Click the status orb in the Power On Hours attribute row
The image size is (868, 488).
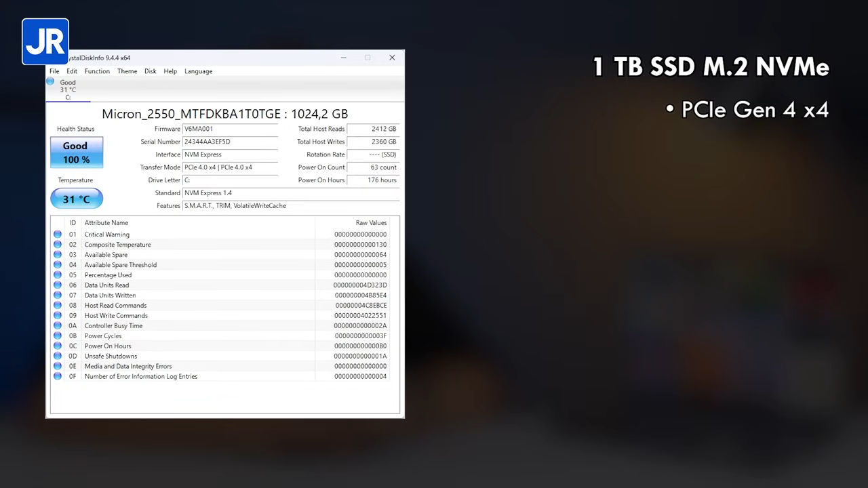coord(58,346)
